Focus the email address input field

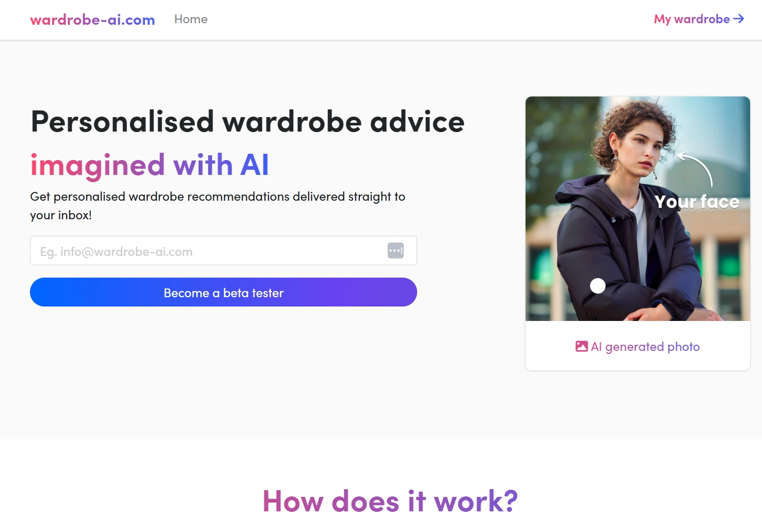pos(223,251)
